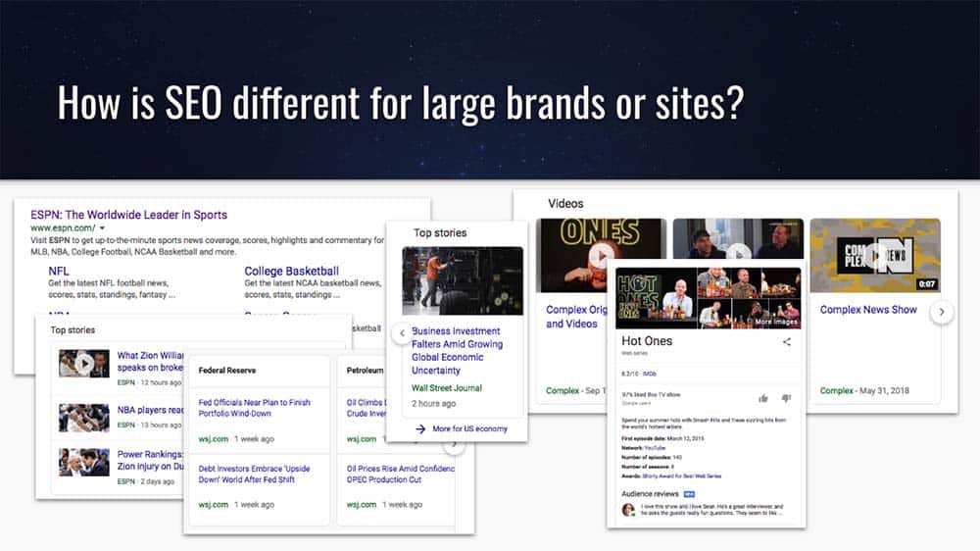Select the Petroleum card heading
The height and width of the screenshot is (551, 980).
[x=365, y=371]
